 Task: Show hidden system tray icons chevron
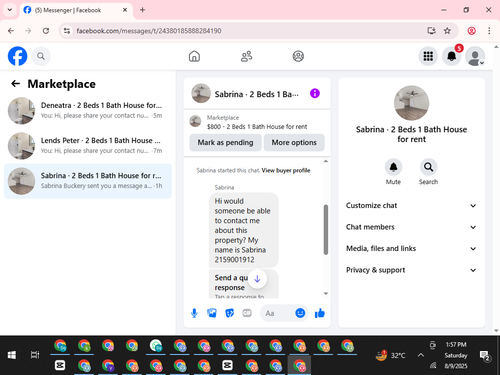[421, 355]
